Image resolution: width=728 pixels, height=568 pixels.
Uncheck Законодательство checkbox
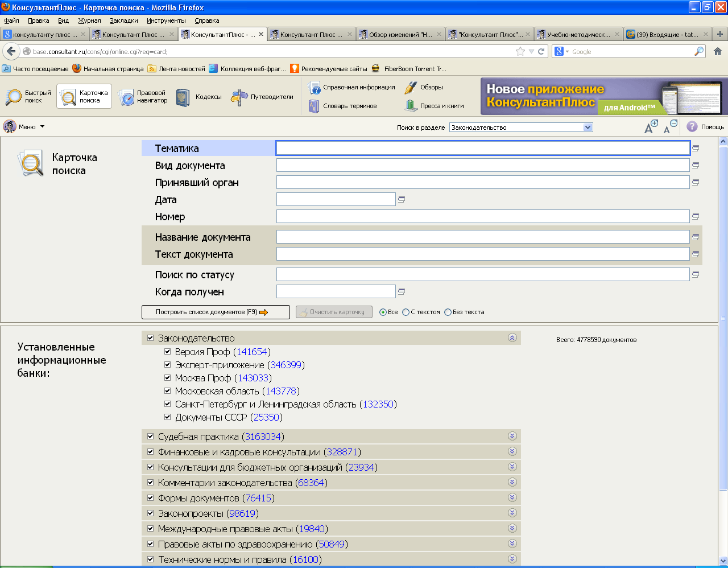151,338
